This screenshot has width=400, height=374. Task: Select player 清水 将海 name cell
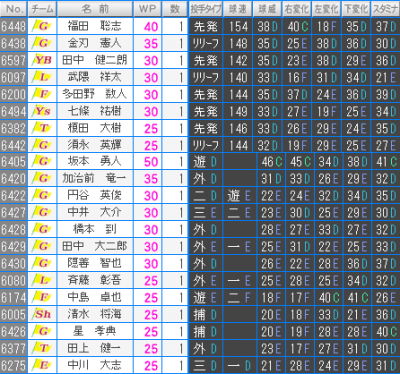tap(95, 314)
